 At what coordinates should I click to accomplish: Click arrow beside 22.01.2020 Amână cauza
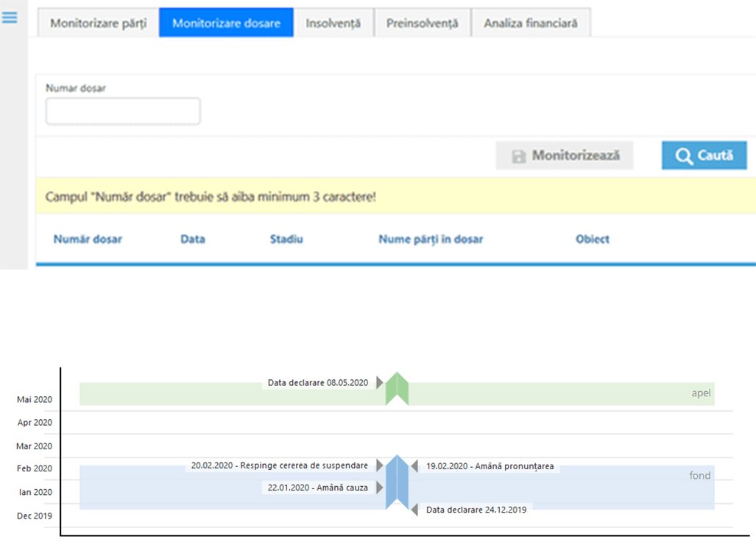pos(380,487)
